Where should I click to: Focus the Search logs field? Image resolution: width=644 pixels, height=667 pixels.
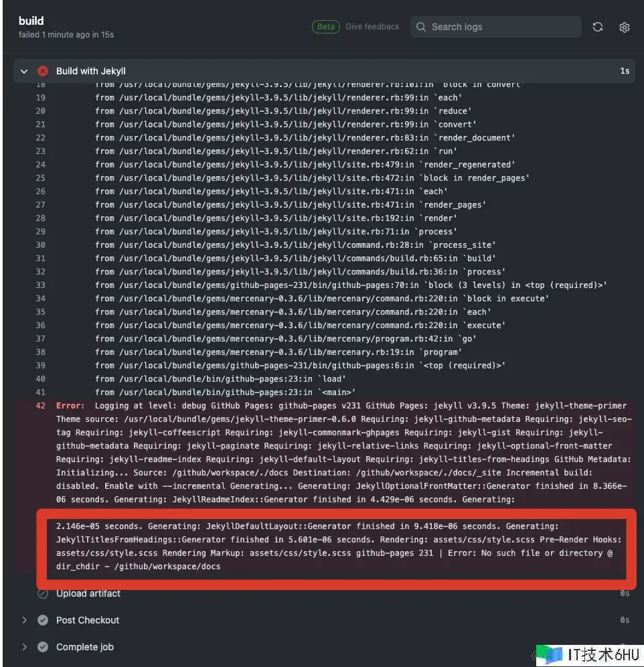point(502,27)
